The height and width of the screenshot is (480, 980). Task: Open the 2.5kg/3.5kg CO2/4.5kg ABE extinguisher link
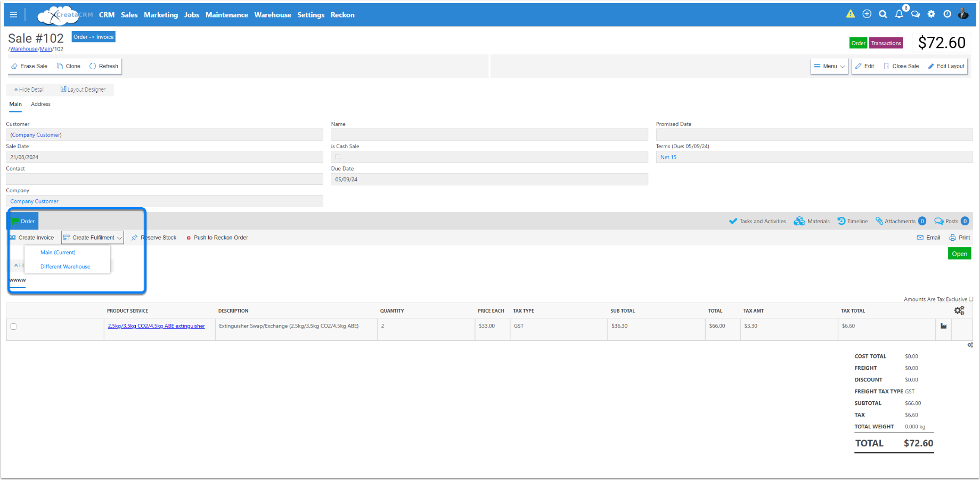pyautogui.click(x=156, y=326)
